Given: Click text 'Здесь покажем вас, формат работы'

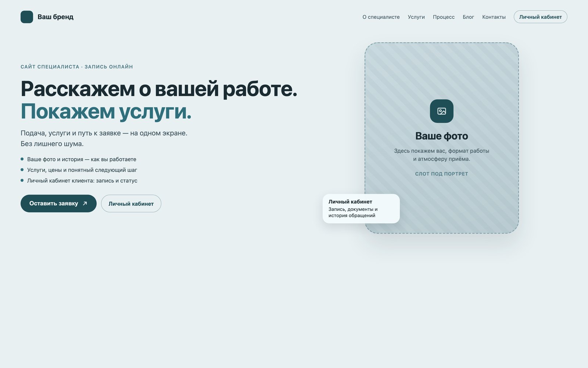Looking at the screenshot, I should pyautogui.click(x=442, y=151).
